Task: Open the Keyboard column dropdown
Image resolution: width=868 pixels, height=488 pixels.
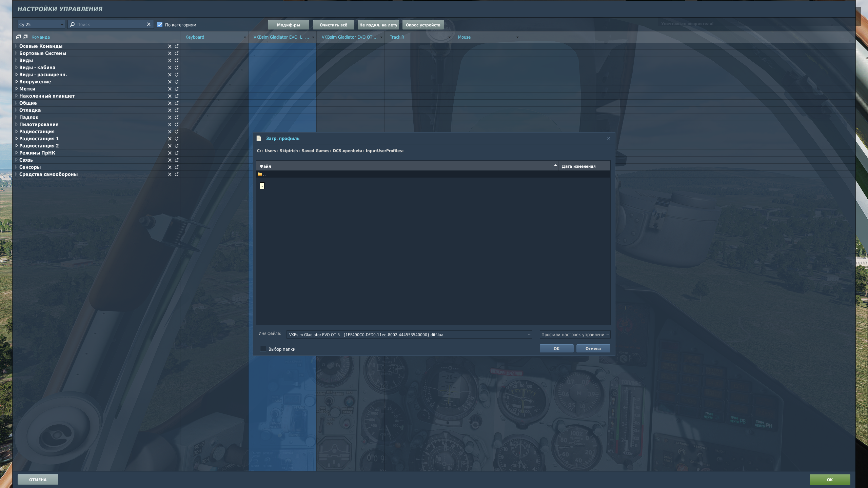Action: (x=244, y=37)
